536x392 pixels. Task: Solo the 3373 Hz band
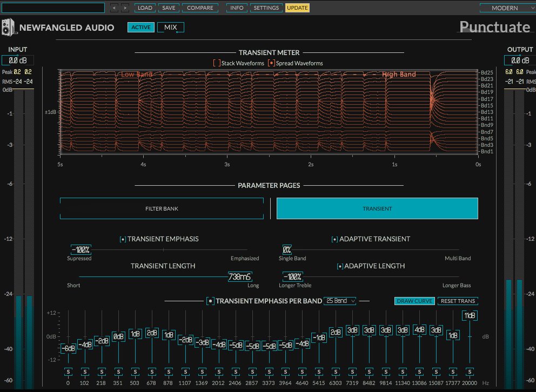coord(270,371)
